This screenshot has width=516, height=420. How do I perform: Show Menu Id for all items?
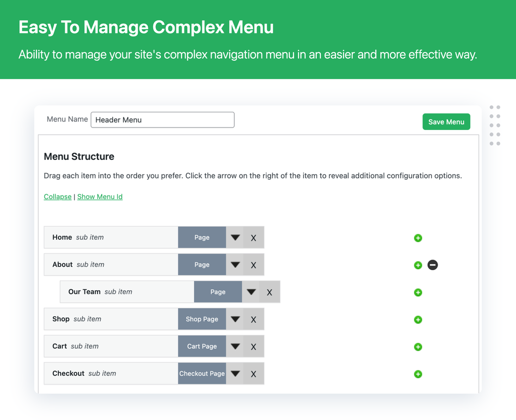point(100,196)
